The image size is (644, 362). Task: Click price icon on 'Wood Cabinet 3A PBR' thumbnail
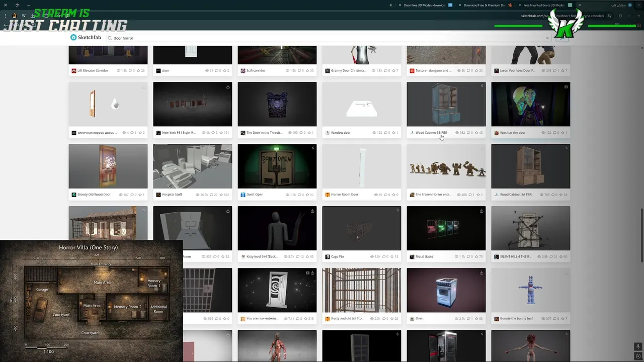pyautogui.click(x=567, y=148)
